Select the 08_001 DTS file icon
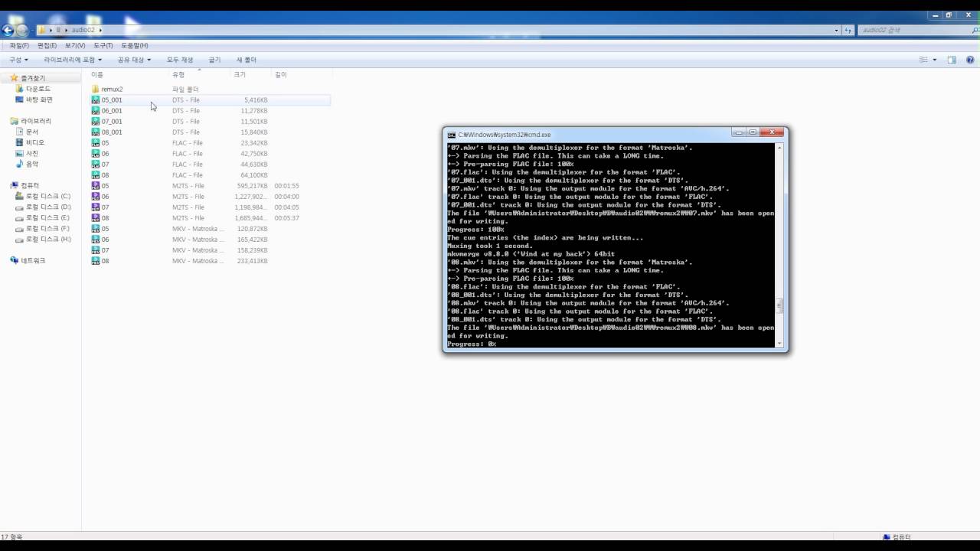 pyautogui.click(x=96, y=132)
